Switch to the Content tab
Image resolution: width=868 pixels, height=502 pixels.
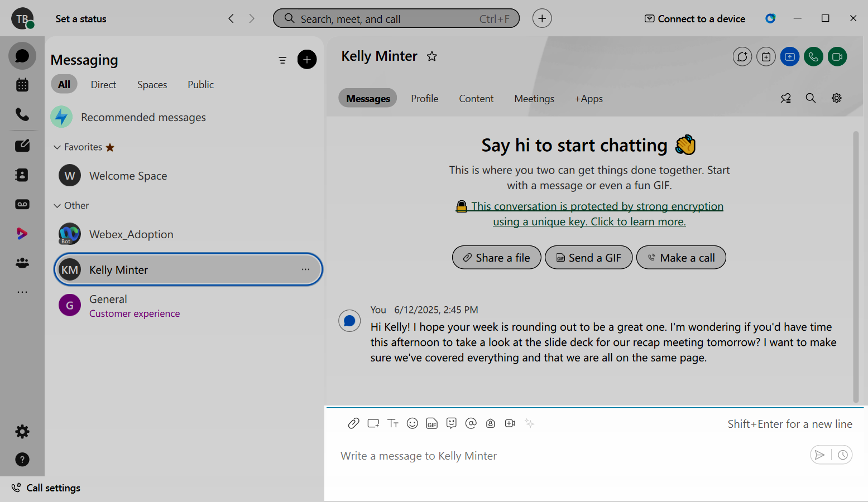tap(476, 99)
